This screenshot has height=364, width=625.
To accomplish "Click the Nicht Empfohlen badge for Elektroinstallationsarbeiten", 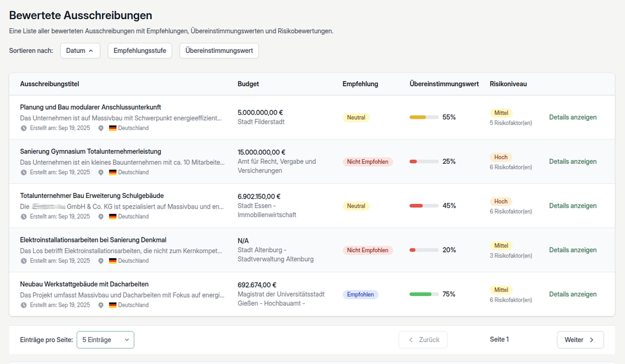I will pyautogui.click(x=368, y=250).
